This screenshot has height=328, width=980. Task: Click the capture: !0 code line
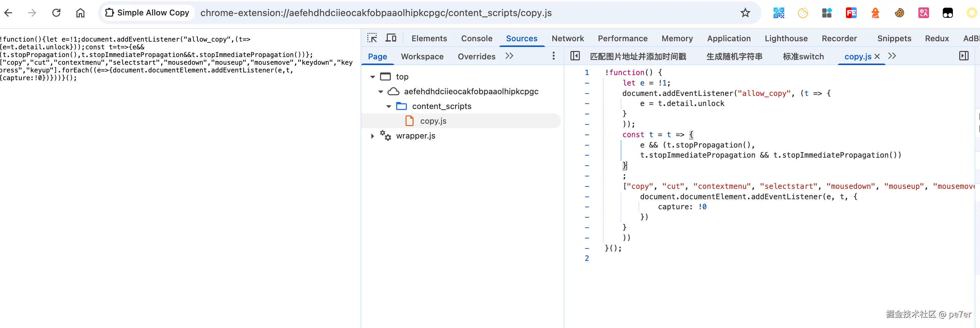click(682, 207)
